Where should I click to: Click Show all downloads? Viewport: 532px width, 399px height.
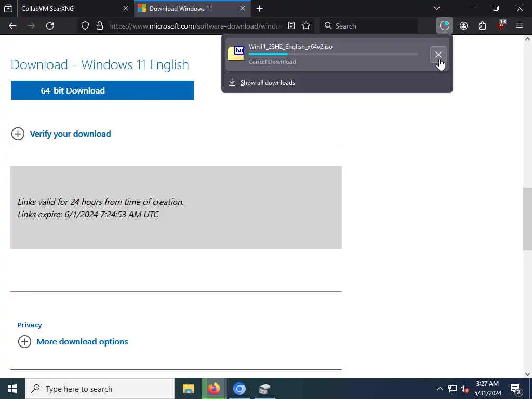[x=268, y=83]
